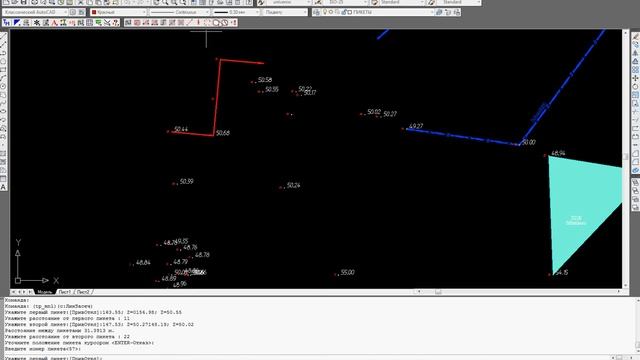Click the elevation label 50.44

181,129
